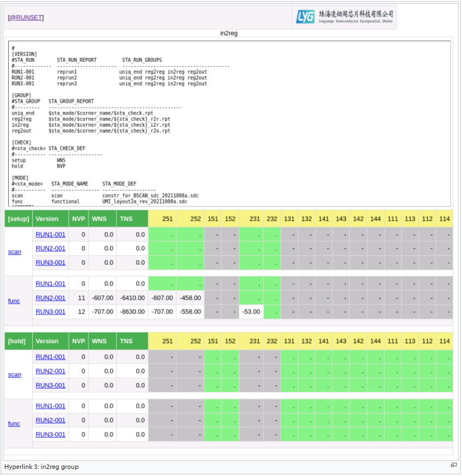Select the -53.00 cell under column 231
The width and height of the screenshot is (462, 476).
pyautogui.click(x=251, y=312)
